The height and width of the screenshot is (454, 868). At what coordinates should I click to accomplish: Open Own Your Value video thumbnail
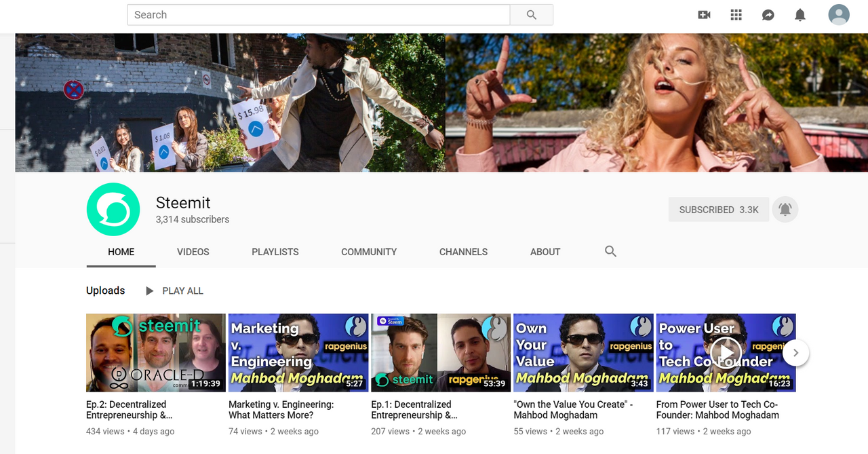[583, 353]
